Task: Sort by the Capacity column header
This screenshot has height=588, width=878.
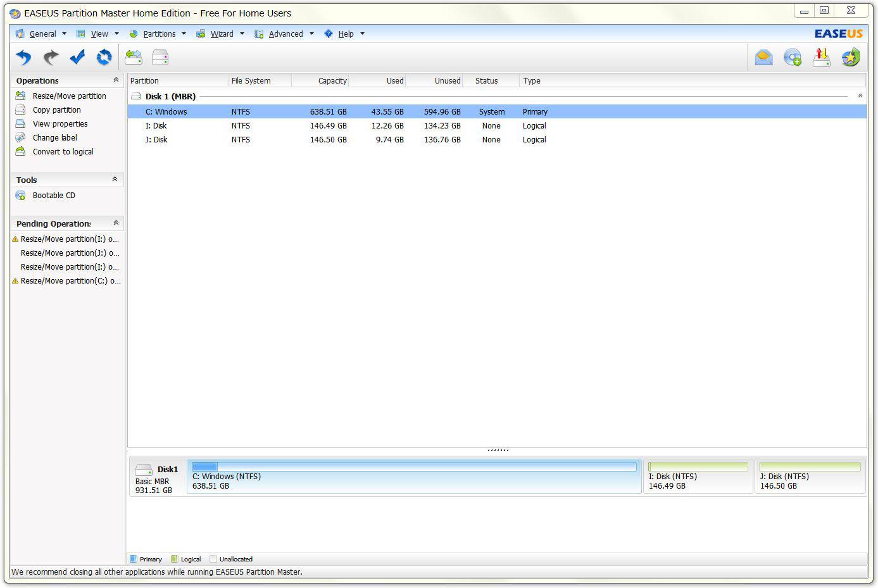Action: [x=320, y=80]
